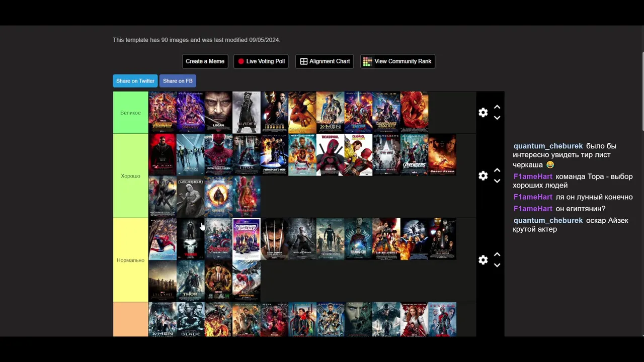Move the Великое tier row up

tap(497, 107)
